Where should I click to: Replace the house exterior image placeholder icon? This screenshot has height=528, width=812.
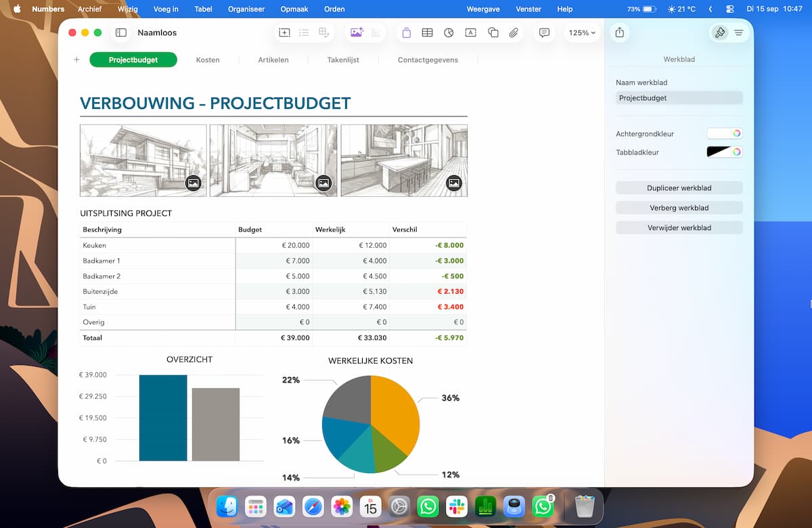194,183
